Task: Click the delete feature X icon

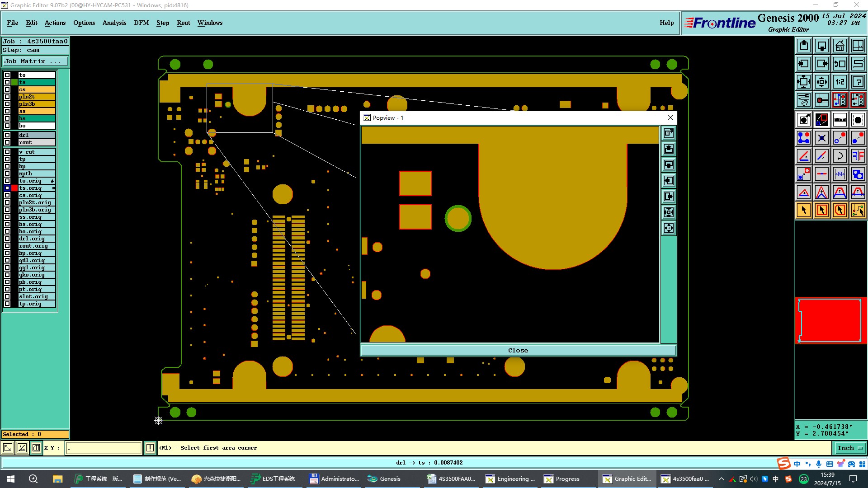Action: pos(821,138)
